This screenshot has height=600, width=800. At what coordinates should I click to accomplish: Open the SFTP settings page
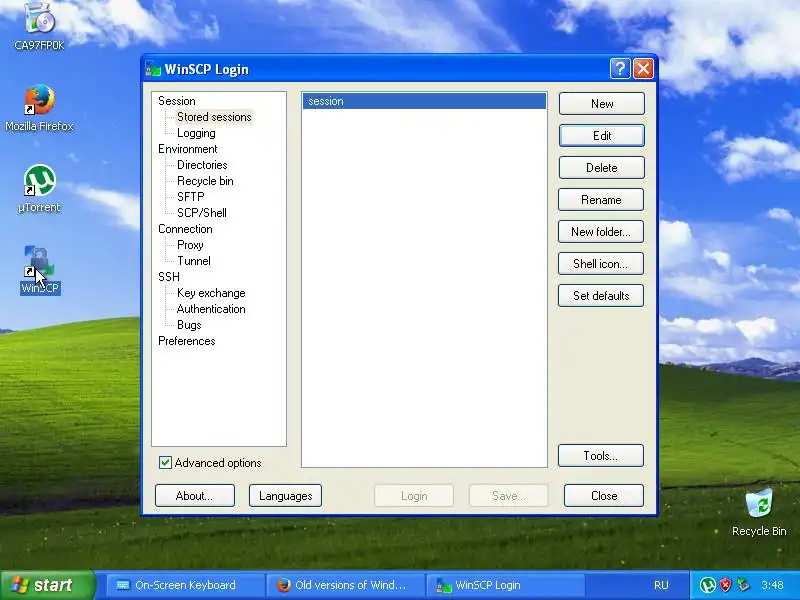(191, 197)
